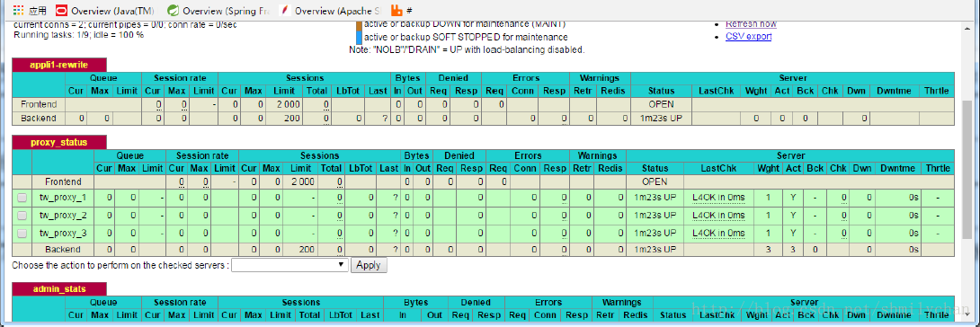Click tw_proxy_1 server name
The image size is (980, 327).
pos(63,198)
